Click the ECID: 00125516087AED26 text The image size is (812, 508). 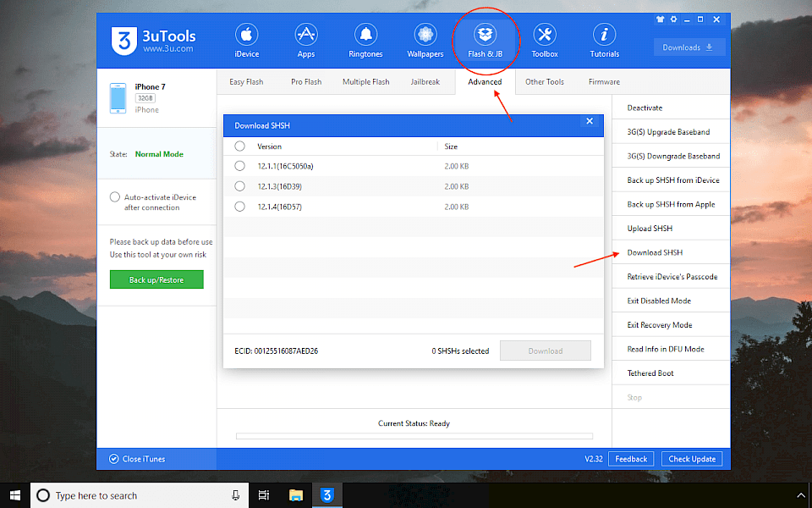pyautogui.click(x=276, y=351)
